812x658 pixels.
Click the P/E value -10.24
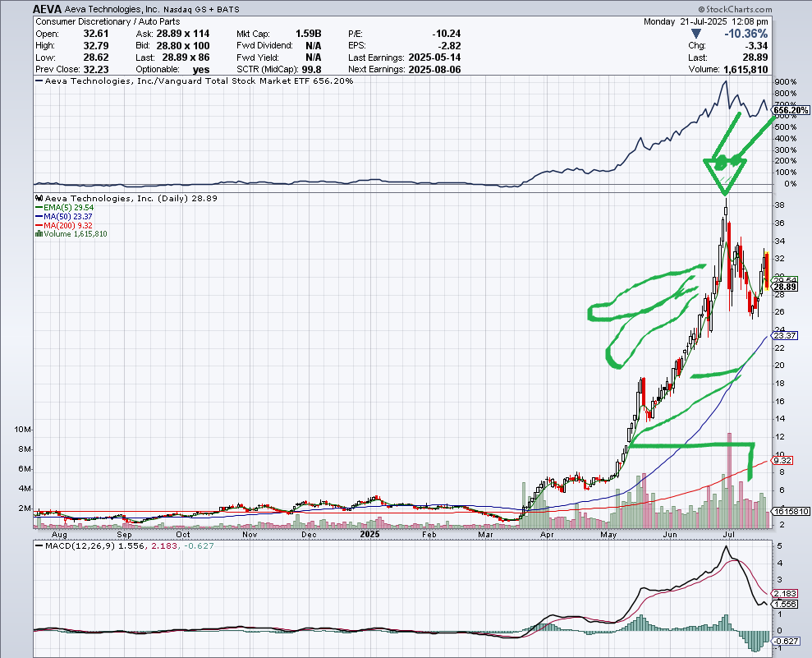point(447,34)
